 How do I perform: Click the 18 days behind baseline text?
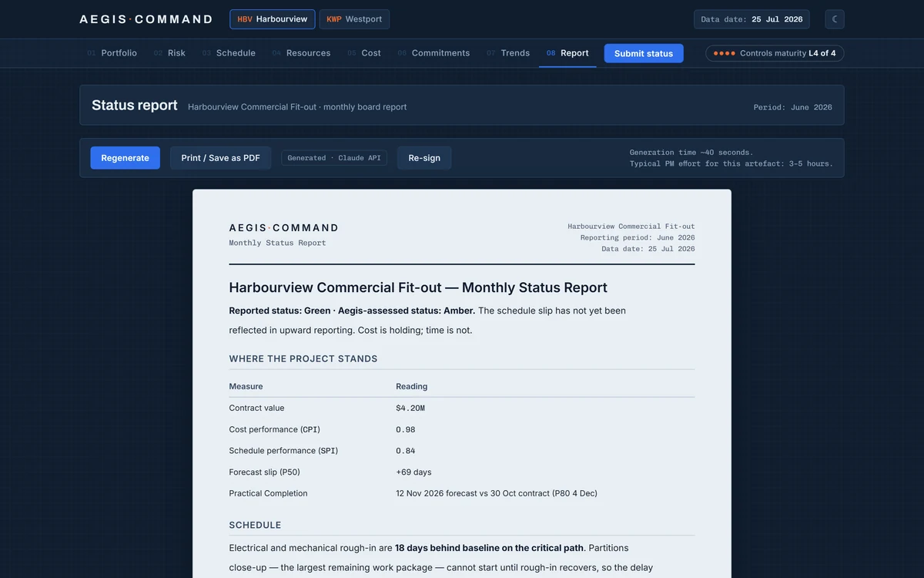489,548
